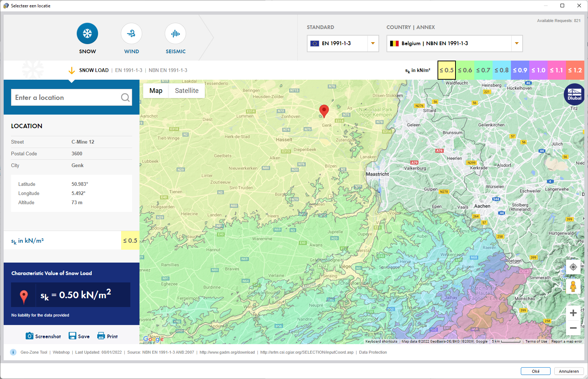Click the Screenshot camera icon
The width and height of the screenshot is (588, 379).
(29, 336)
